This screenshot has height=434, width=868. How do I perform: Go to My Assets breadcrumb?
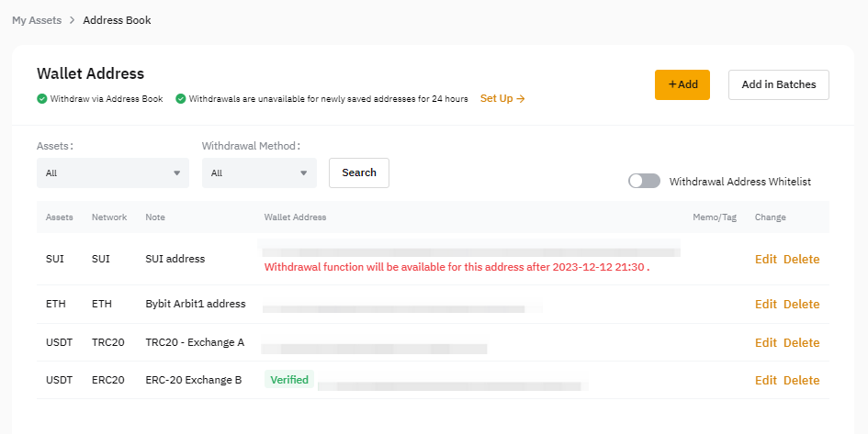click(38, 20)
